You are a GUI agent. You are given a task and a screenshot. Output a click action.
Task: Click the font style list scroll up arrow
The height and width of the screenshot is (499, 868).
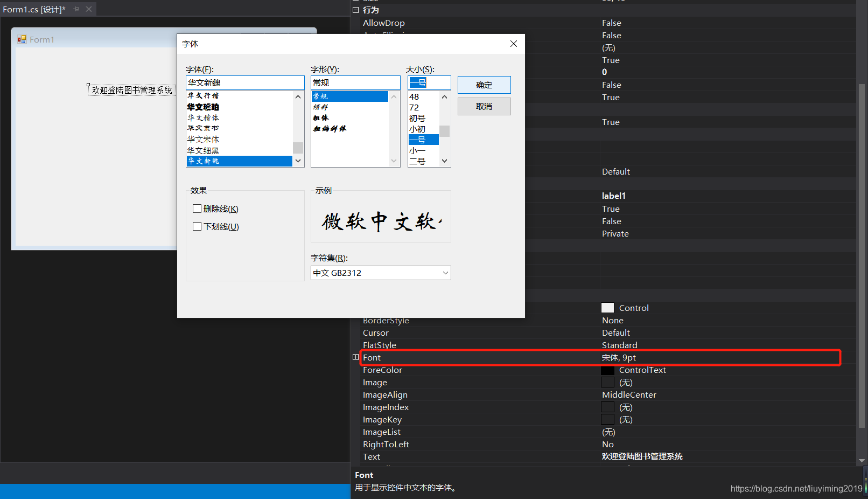(x=394, y=97)
